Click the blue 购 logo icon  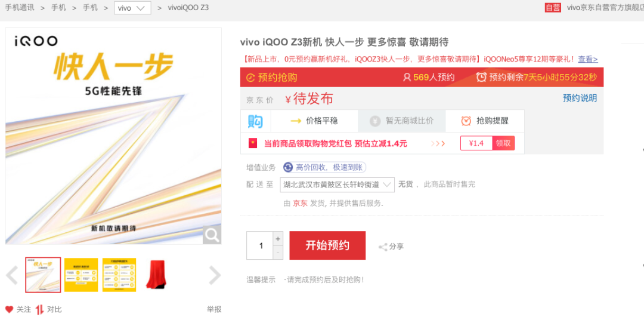[255, 121]
